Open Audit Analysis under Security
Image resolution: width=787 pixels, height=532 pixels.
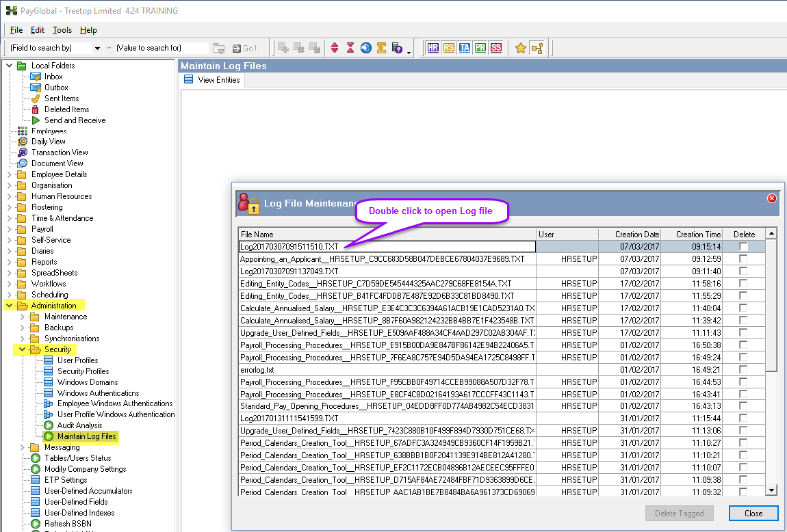79,425
